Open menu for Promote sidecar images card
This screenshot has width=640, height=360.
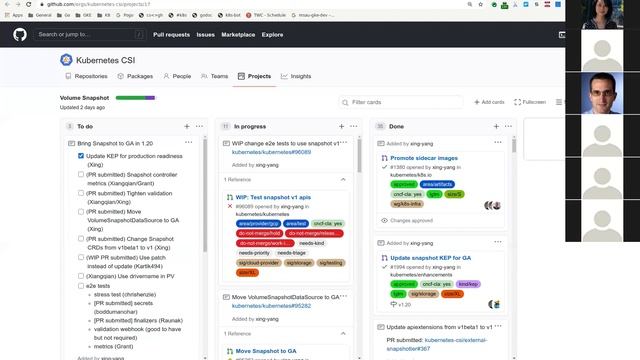pyautogui.click(x=498, y=142)
